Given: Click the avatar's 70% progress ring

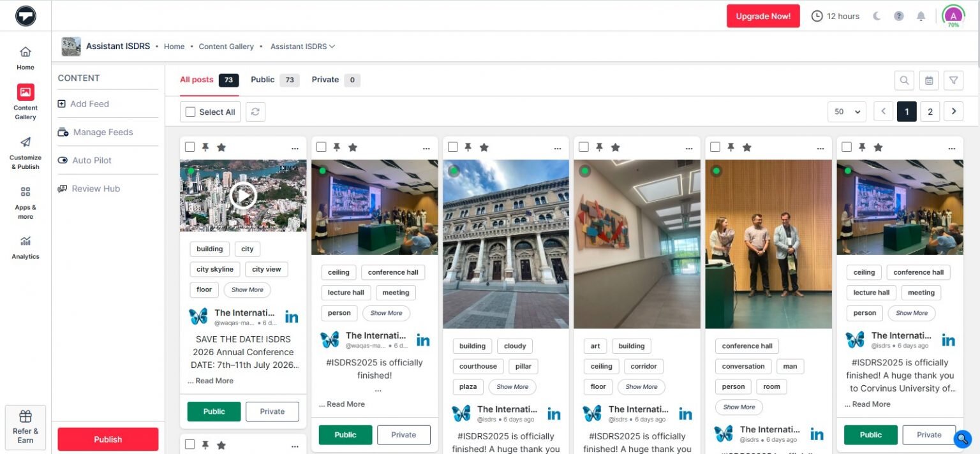Looking at the screenshot, I should coord(953,16).
